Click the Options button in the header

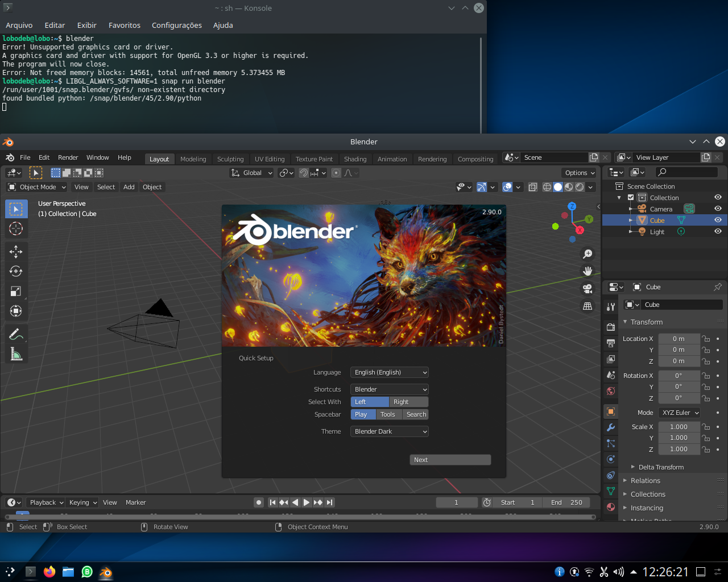click(579, 172)
